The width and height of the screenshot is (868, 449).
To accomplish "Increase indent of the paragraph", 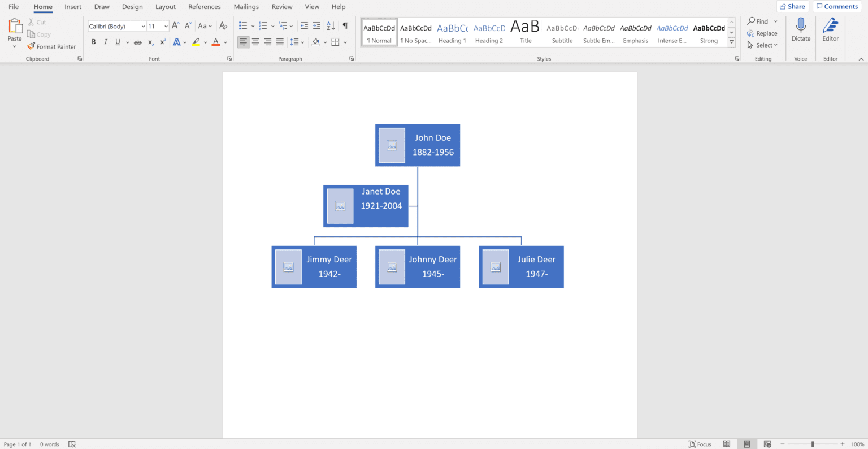I will pos(316,25).
